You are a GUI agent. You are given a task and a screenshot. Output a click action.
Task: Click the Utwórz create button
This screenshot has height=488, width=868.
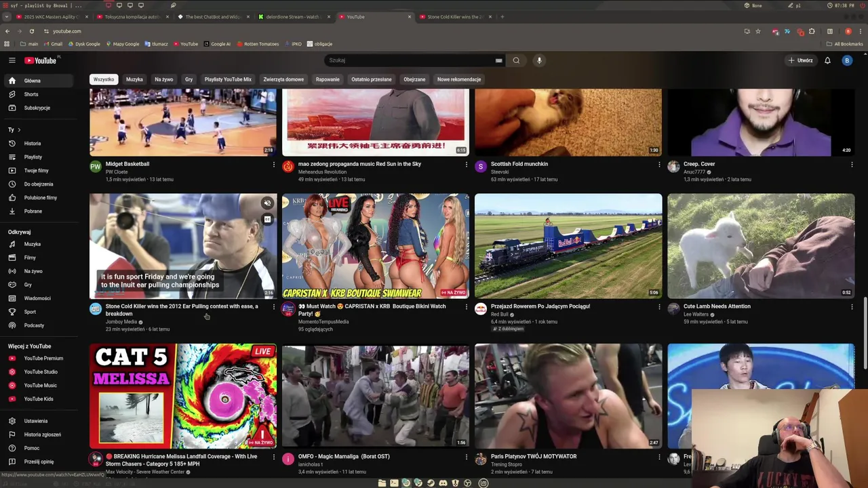(x=801, y=60)
